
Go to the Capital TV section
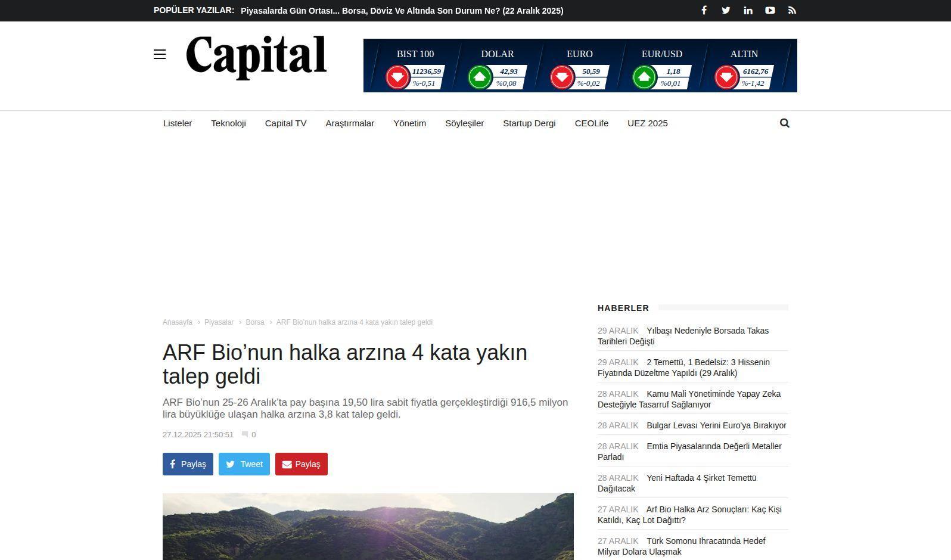point(285,123)
